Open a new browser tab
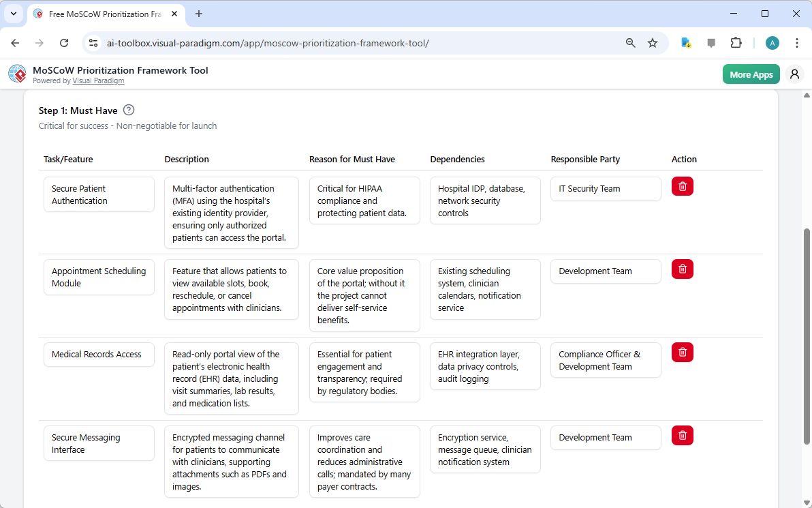812x508 pixels. coord(198,14)
